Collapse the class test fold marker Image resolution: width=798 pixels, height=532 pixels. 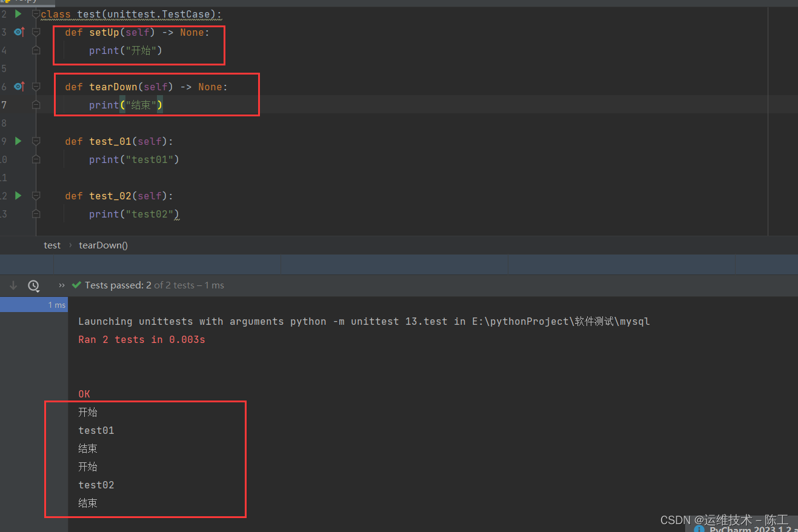click(x=36, y=14)
